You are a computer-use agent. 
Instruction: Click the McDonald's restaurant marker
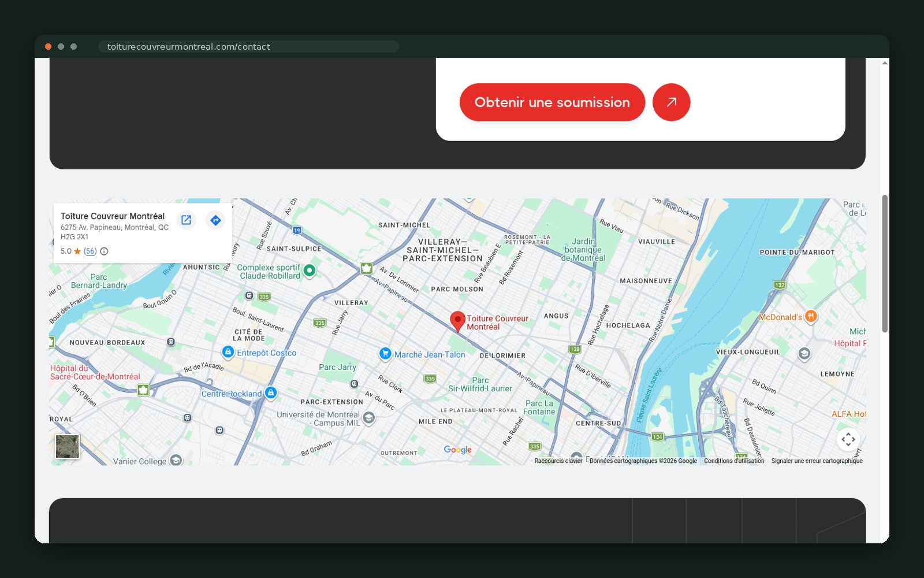[x=811, y=316]
